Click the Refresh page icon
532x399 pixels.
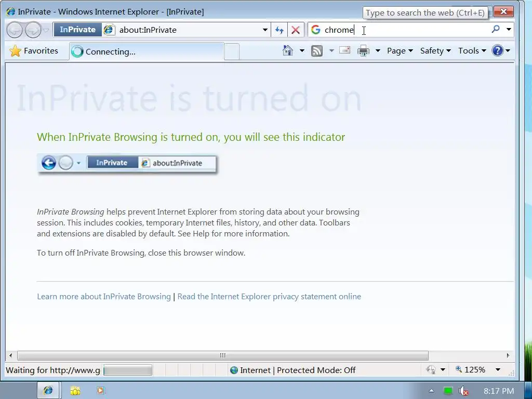[279, 30]
